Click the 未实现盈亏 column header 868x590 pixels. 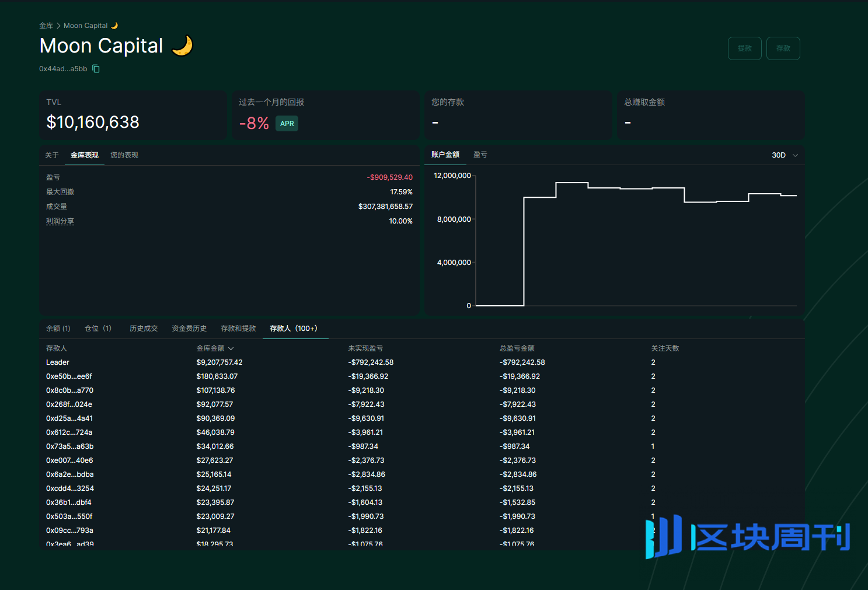[x=365, y=348]
